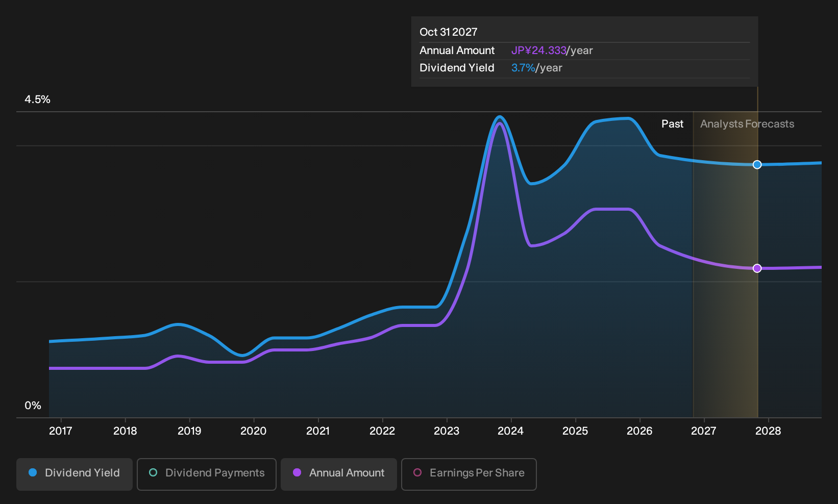This screenshot has height=504, width=838.
Task: Click the Past region label
Action: tap(673, 124)
